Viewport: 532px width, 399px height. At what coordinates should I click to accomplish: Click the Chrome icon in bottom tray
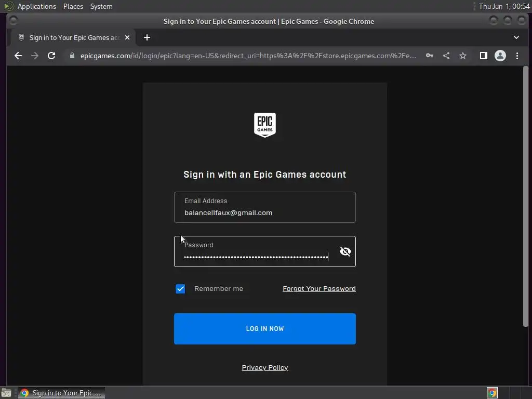coord(492,393)
